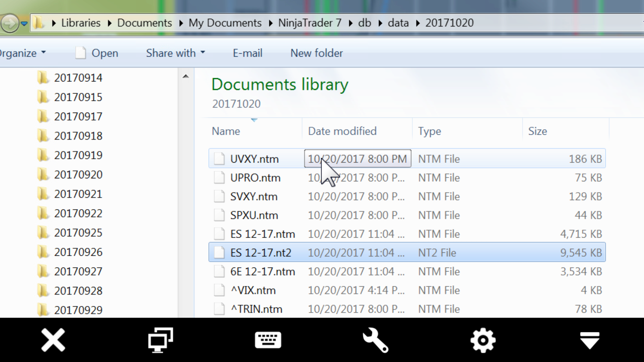Open recent locations dropdown next to forward arrow
Viewport: 644px width, 362px height.
(24, 23)
